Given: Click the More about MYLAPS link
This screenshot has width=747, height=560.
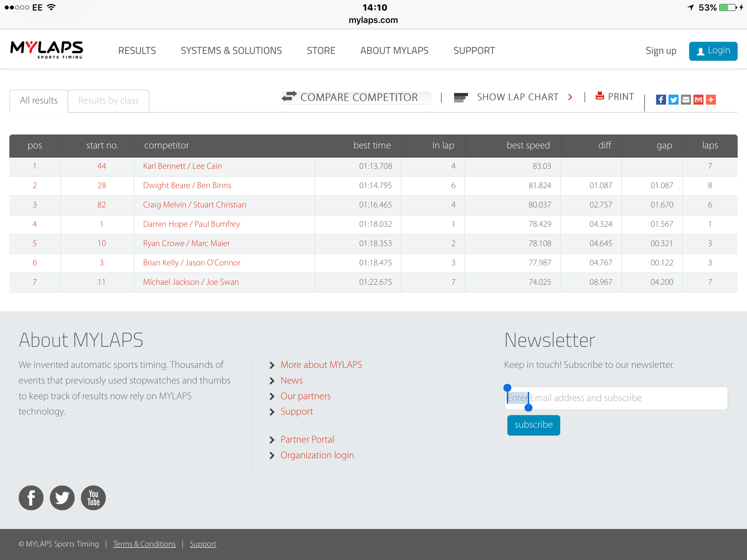Looking at the screenshot, I should tap(321, 365).
